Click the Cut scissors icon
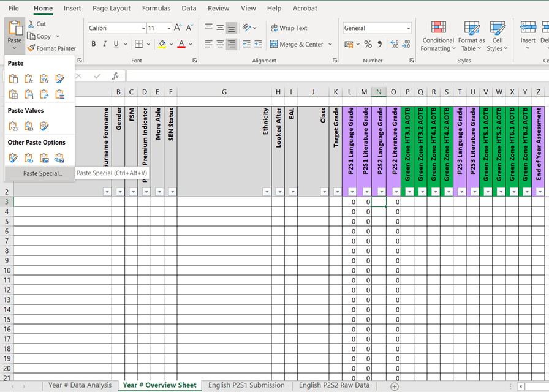The width and height of the screenshot is (549, 392). pos(31,24)
